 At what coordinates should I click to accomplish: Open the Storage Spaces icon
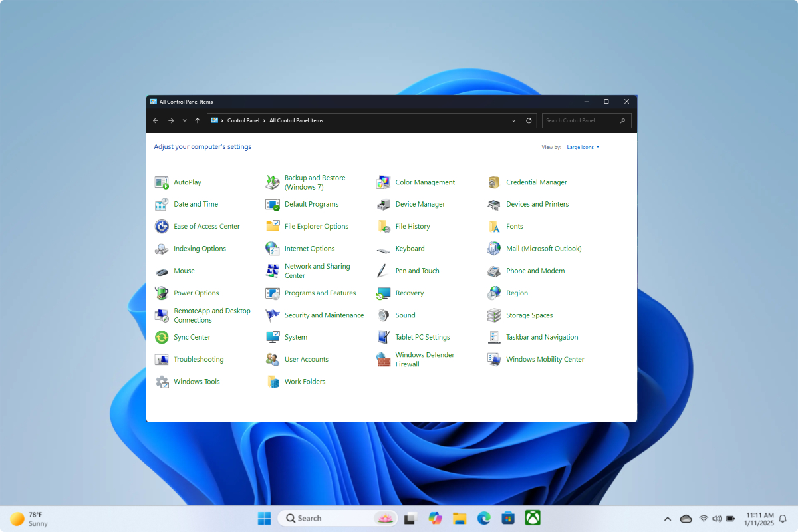pyautogui.click(x=494, y=315)
